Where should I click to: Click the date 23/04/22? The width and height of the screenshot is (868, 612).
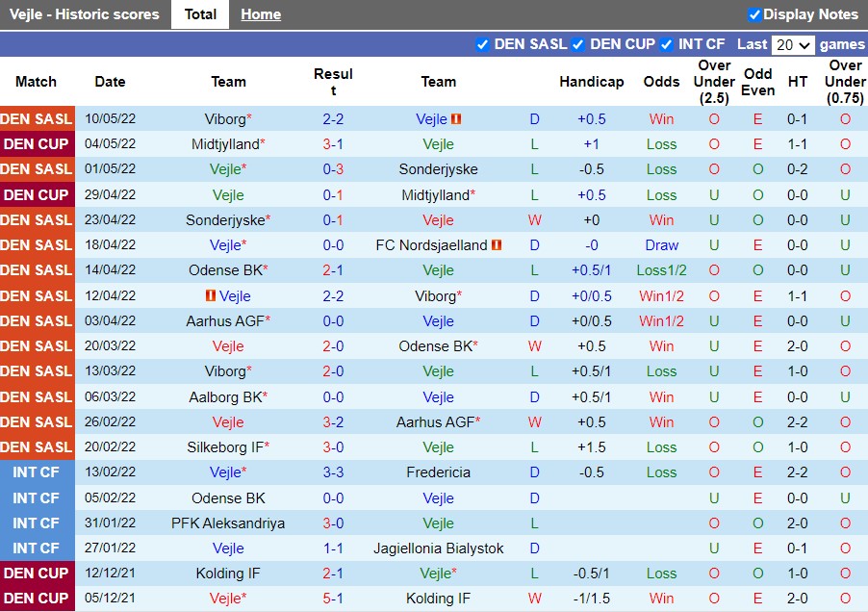(x=110, y=220)
